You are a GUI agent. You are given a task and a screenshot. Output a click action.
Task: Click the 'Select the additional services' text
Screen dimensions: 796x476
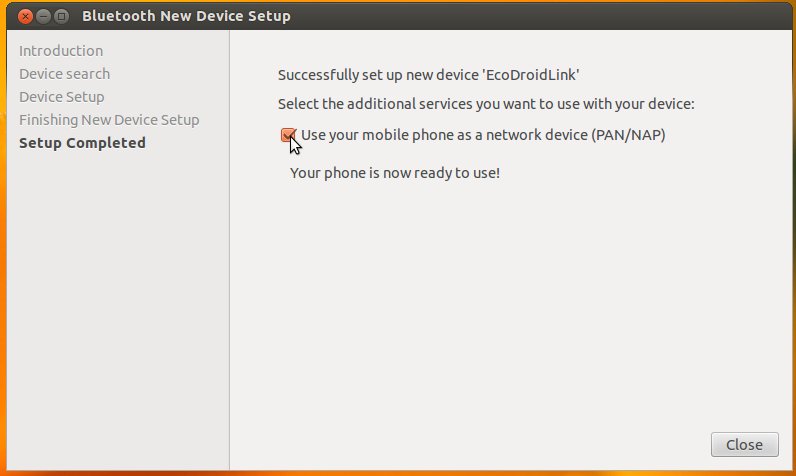click(x=485, y=104)
